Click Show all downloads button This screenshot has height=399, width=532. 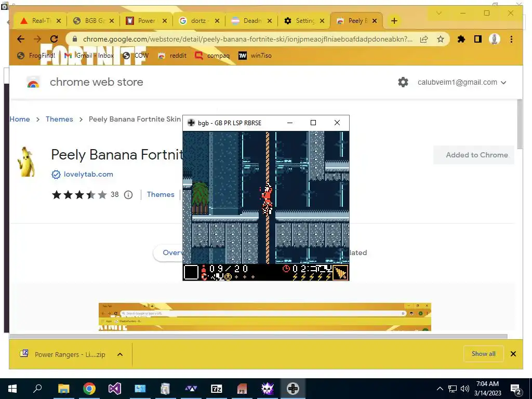coord(484,354)
